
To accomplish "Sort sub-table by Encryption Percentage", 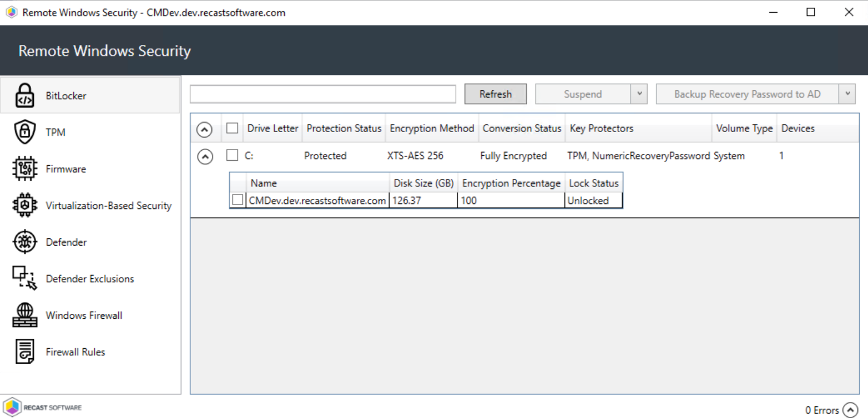I will (512, 183).
